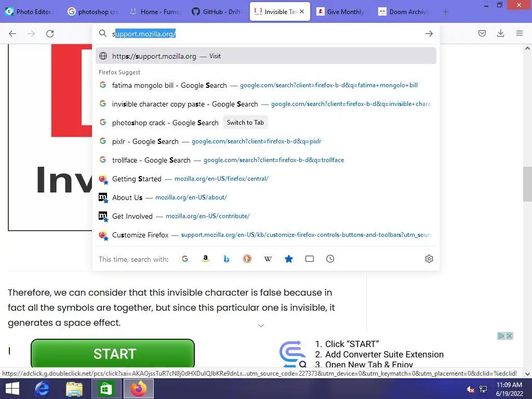The height and width of the screenshot is (399, 532).
Task: Click the page vertical scrollbar thumb
Action: click(x=527, y=184)
